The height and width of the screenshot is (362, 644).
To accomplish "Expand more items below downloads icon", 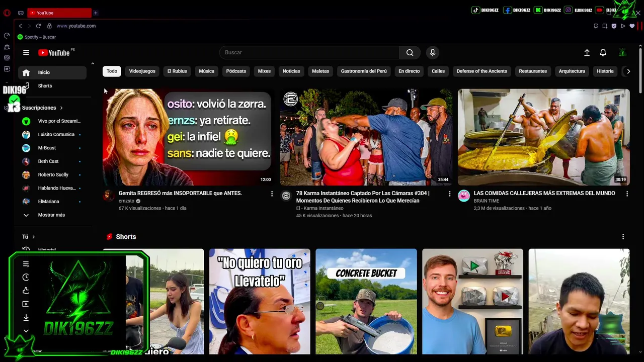I will coord(26,331).
